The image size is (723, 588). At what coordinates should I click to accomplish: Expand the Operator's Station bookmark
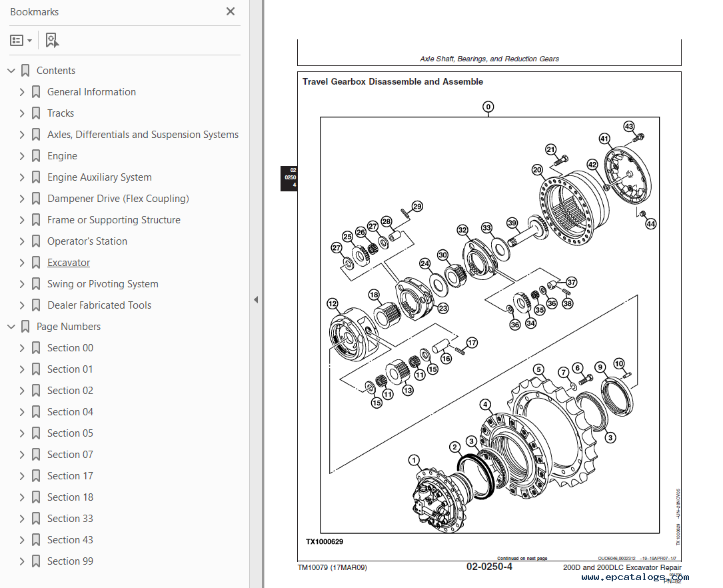(22, 241)
